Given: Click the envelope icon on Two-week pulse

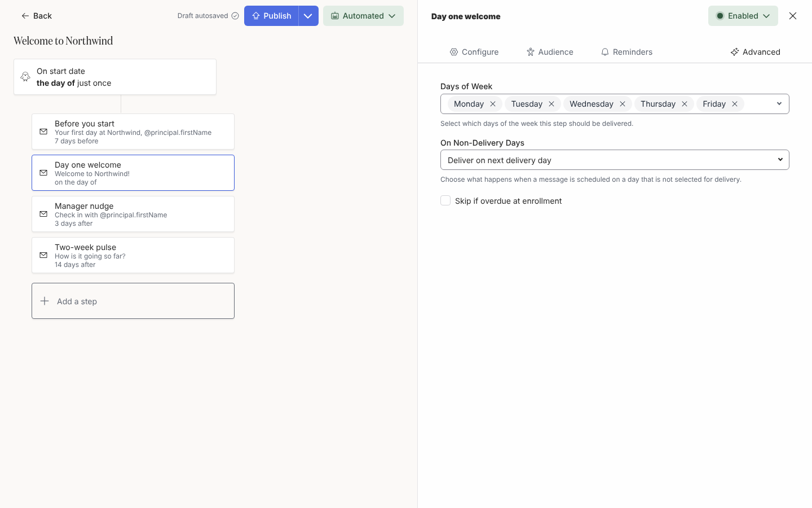Looking at the screenshot, I should (43, 255).
